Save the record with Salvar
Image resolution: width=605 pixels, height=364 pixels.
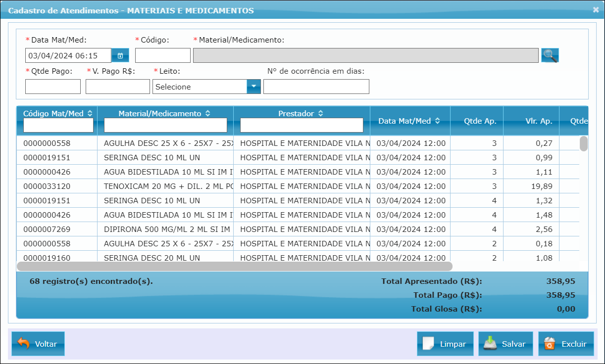coord(505,344)
